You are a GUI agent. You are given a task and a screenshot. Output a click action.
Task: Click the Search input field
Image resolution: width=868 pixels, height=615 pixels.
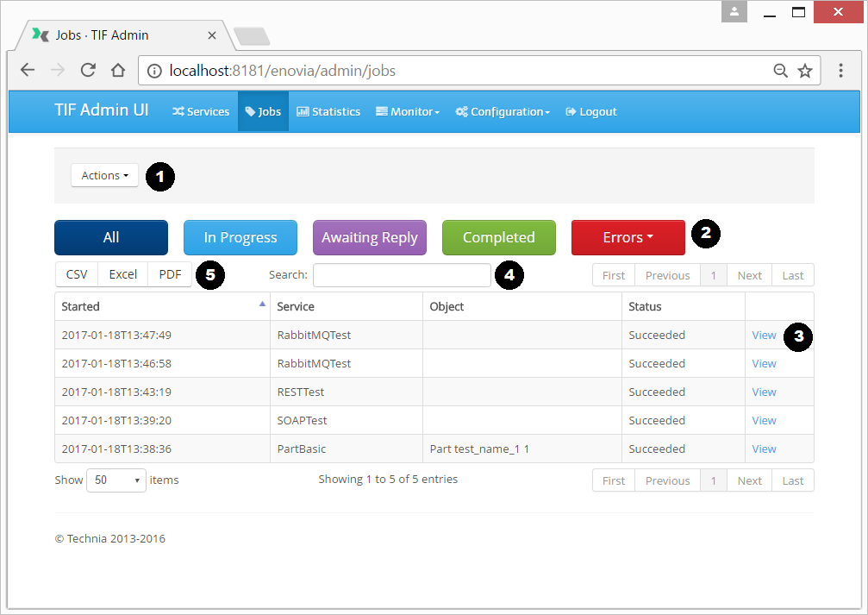(402, 275)
